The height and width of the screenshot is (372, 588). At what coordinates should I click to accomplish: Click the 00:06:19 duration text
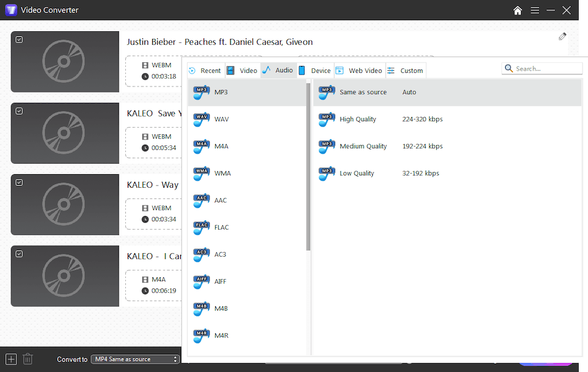[163, 291]
